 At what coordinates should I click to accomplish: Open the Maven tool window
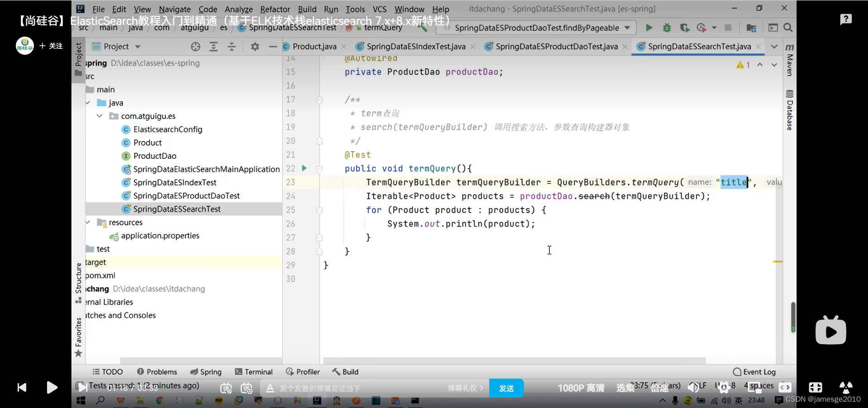click(790, 60)
